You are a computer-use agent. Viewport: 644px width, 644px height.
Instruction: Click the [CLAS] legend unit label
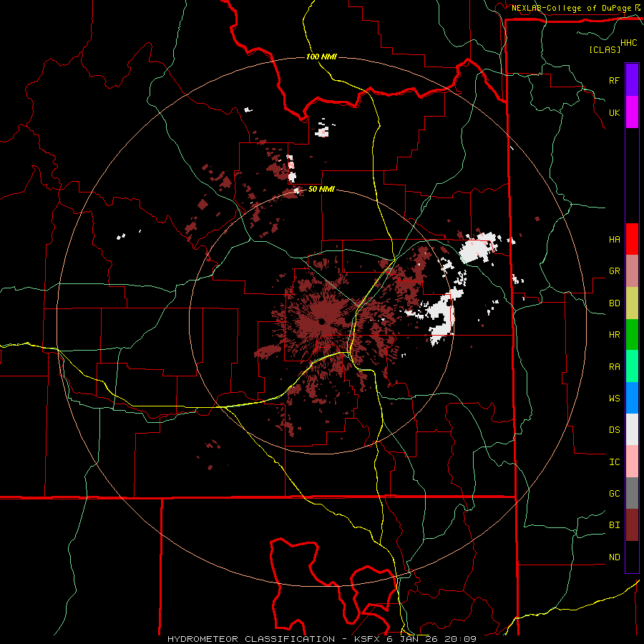pyautogui.click(x=605, y=49)
